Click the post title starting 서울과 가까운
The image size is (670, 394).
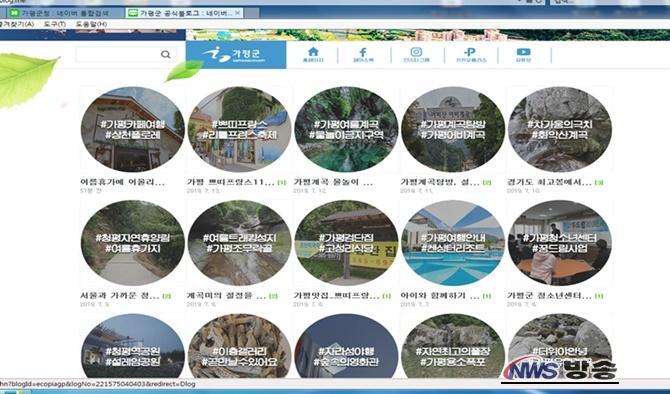(120, 296)
